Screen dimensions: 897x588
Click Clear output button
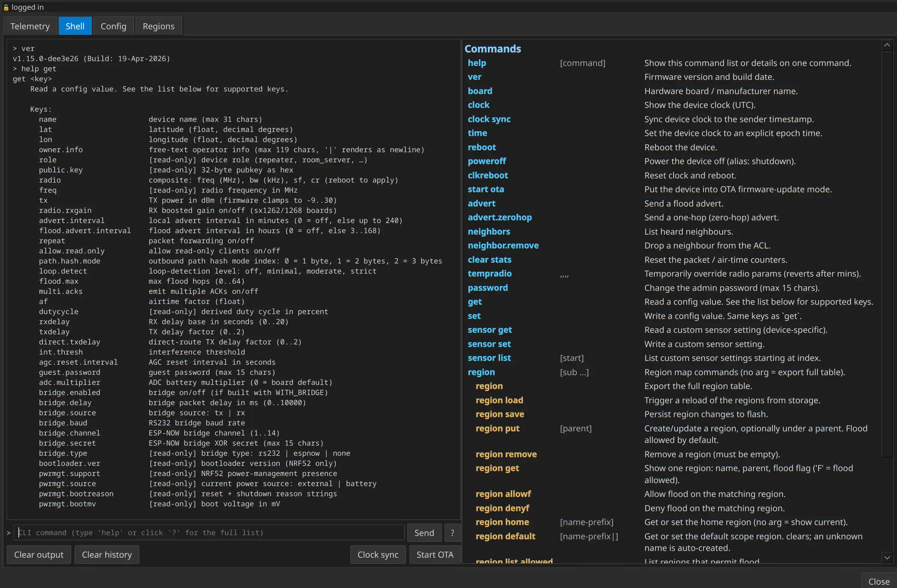39,555
